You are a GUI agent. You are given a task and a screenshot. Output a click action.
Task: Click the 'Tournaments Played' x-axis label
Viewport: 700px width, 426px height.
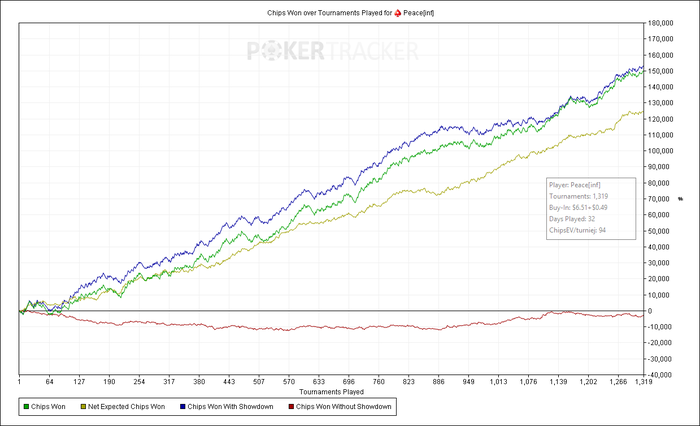(x=331, y=392)
